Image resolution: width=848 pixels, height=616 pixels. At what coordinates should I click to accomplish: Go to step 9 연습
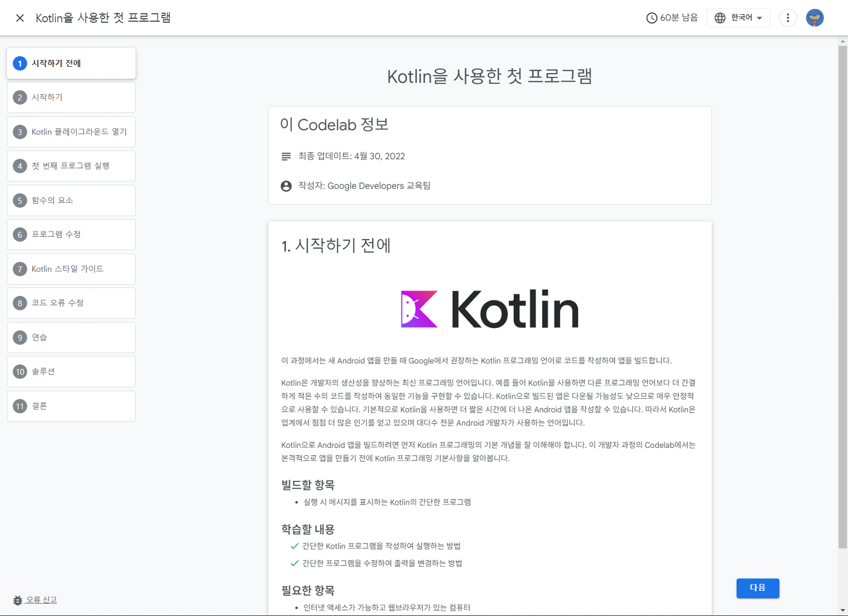[71, 338]
